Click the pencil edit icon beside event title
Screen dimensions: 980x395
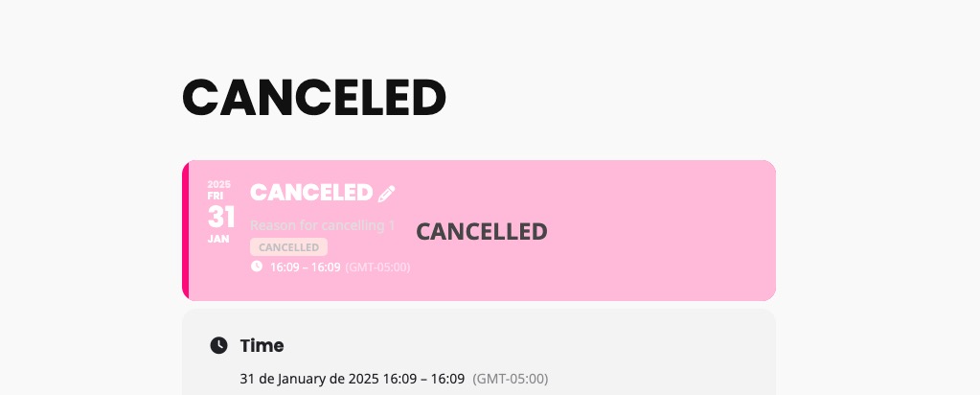[386, 194]
